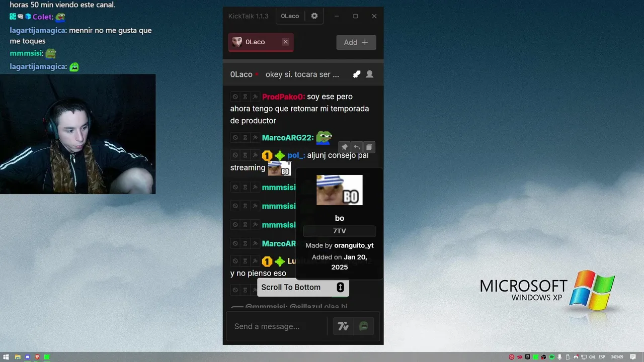Open pol_ username in chat
644x362 pixels.
point(296,155)
